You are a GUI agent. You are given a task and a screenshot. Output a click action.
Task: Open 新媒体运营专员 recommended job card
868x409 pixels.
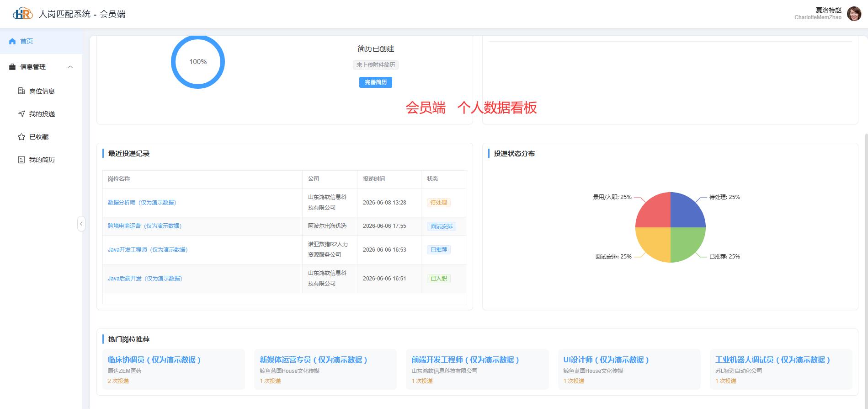coord(325,369)
